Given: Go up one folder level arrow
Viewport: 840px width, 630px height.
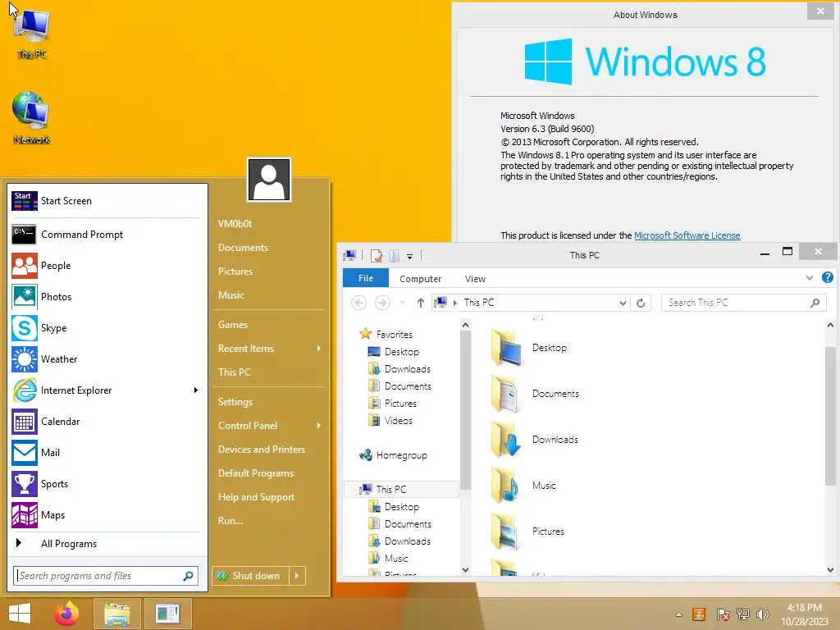Looking at the screenshot, I should [x=421, y=304].
